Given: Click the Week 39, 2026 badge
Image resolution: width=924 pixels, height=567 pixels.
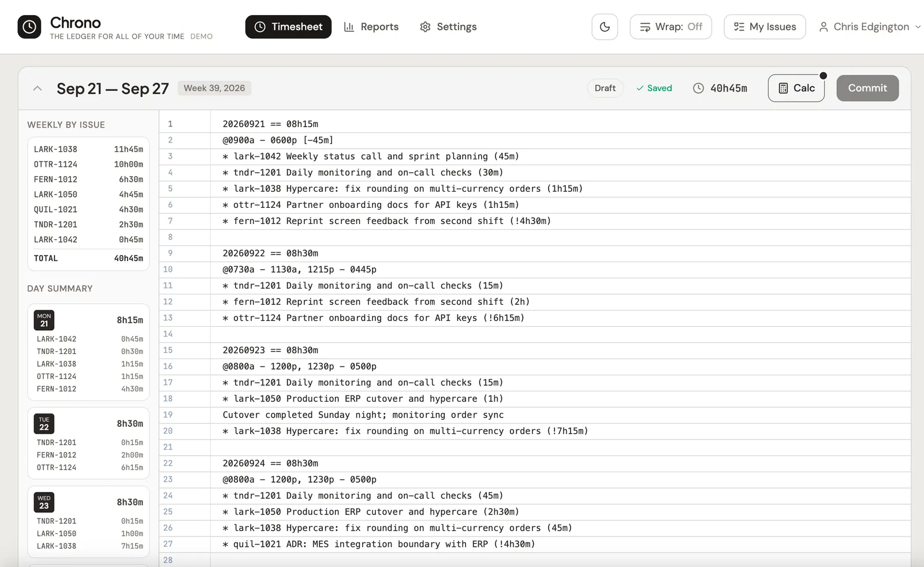Looking at the screenshot, I should tap(214, 88).
